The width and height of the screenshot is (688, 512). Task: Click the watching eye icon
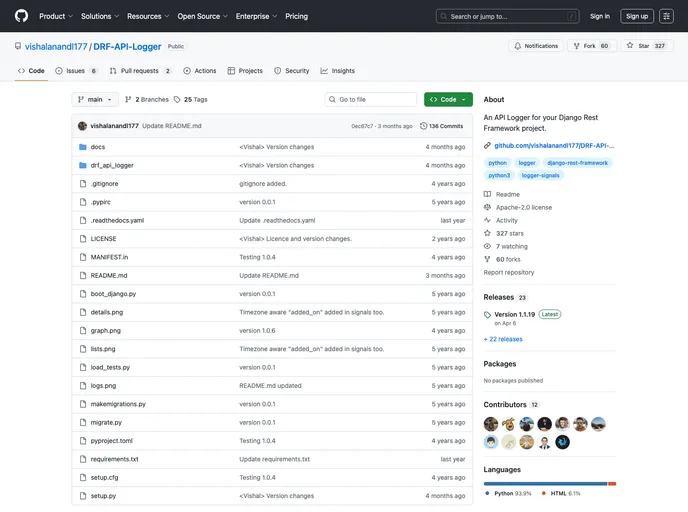tap(487, 246)
